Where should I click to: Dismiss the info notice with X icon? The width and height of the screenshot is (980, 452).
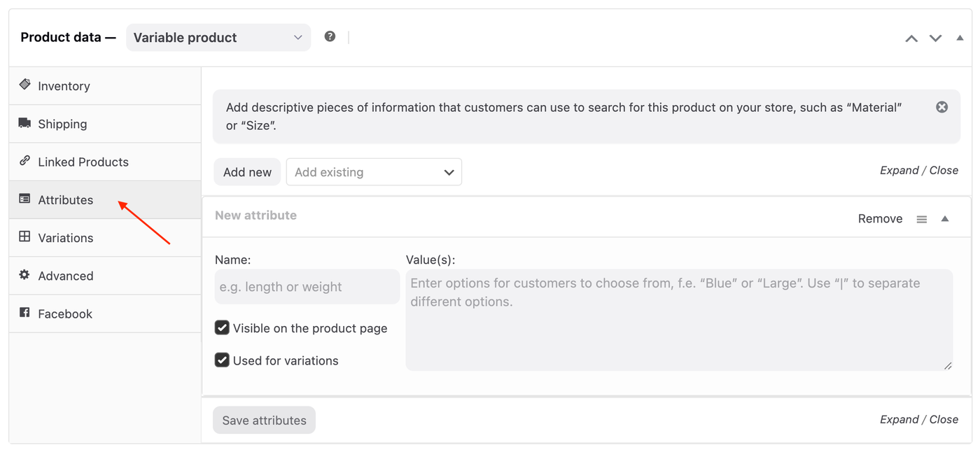(941, 107)
